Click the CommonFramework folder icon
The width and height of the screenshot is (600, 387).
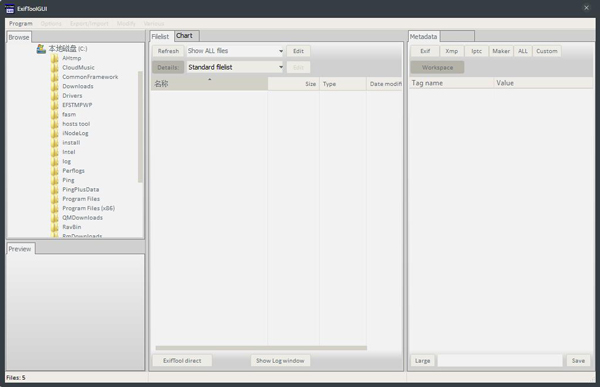pyautogui.click(x=55, y=77)
